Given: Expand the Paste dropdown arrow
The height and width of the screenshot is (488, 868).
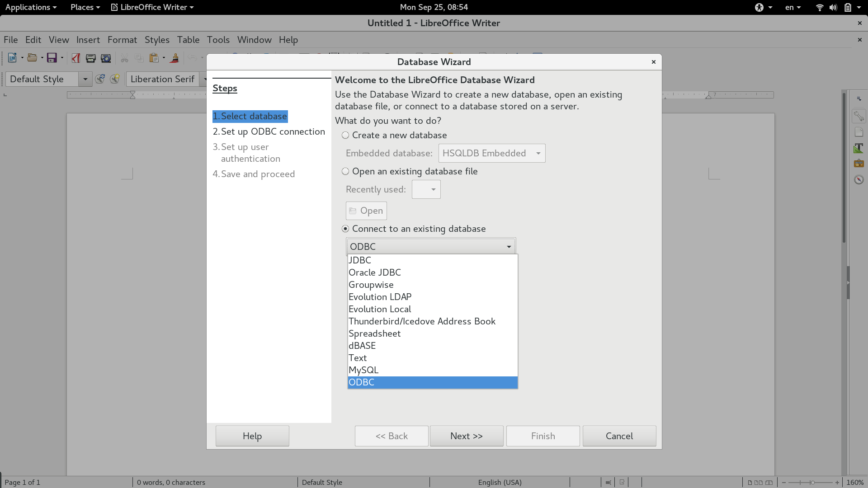Looking at the screenshot, I should tap(164, 58).
